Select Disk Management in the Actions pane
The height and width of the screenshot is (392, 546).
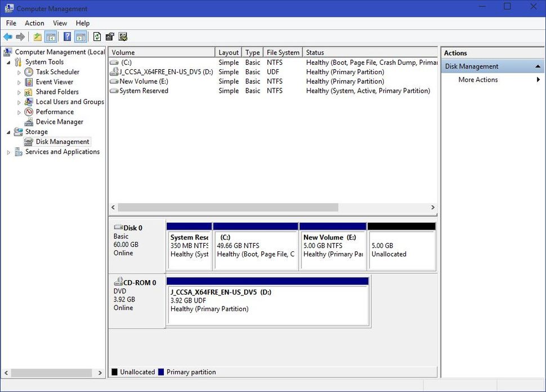(472, 66)
